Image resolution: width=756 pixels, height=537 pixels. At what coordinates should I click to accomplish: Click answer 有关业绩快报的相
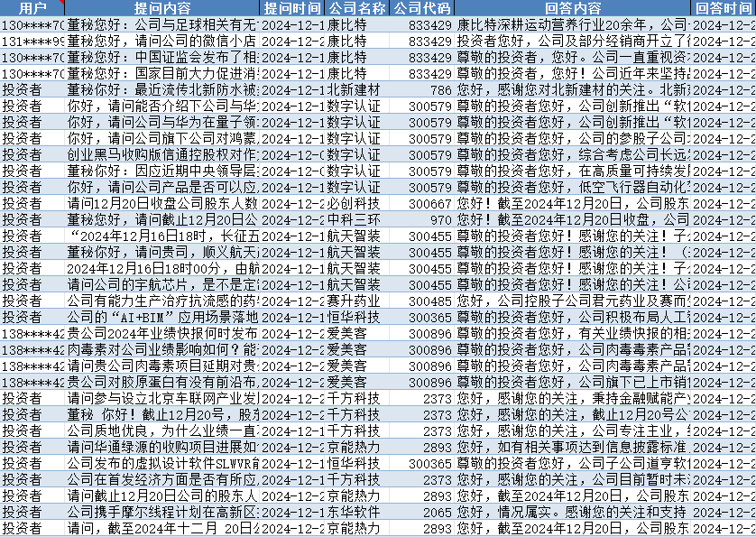pyautogui.click(x=573, y=333)
